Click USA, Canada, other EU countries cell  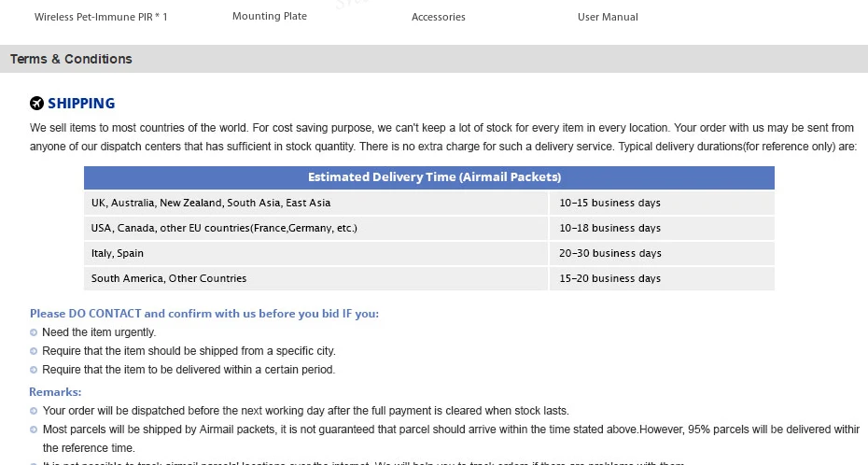click(x=315, y=228)
